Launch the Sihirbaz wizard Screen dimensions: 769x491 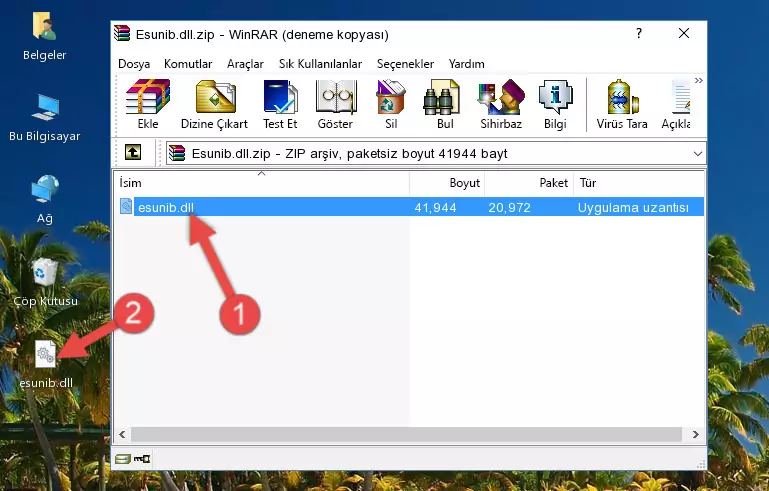[501, 104]
